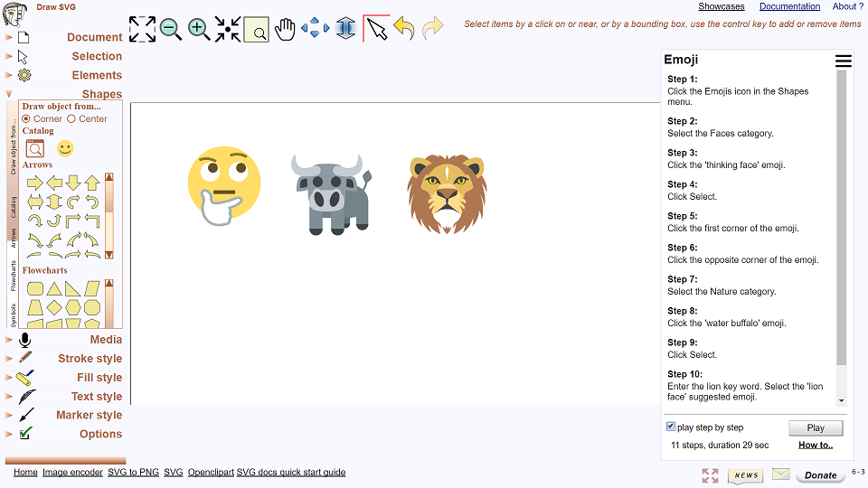Click the NEWS button
The image size is (868, 488).
coord(746,475)
